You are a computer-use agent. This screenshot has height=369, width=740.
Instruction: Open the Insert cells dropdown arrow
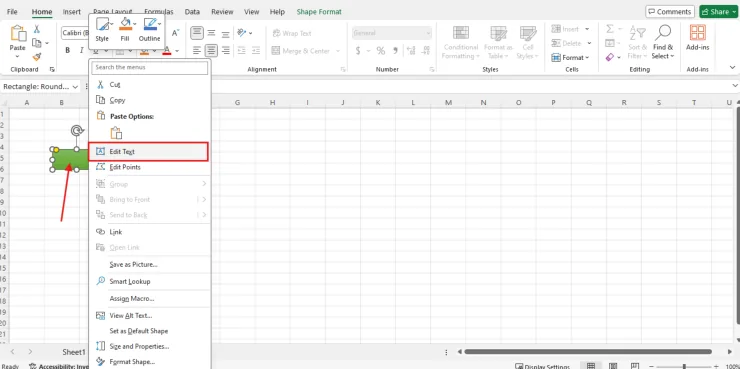(x=587, y=29)
